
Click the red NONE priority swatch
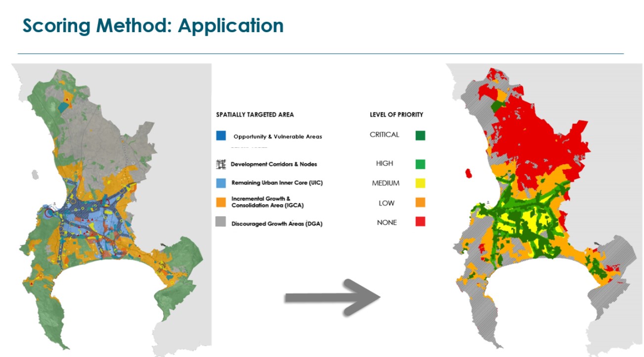tap(420, 222)
